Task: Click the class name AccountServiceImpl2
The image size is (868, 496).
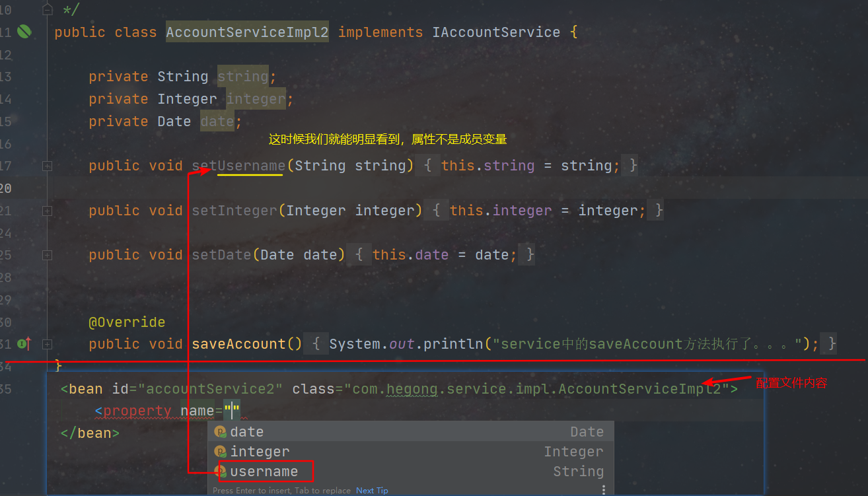Action: (x=247, y=32)
